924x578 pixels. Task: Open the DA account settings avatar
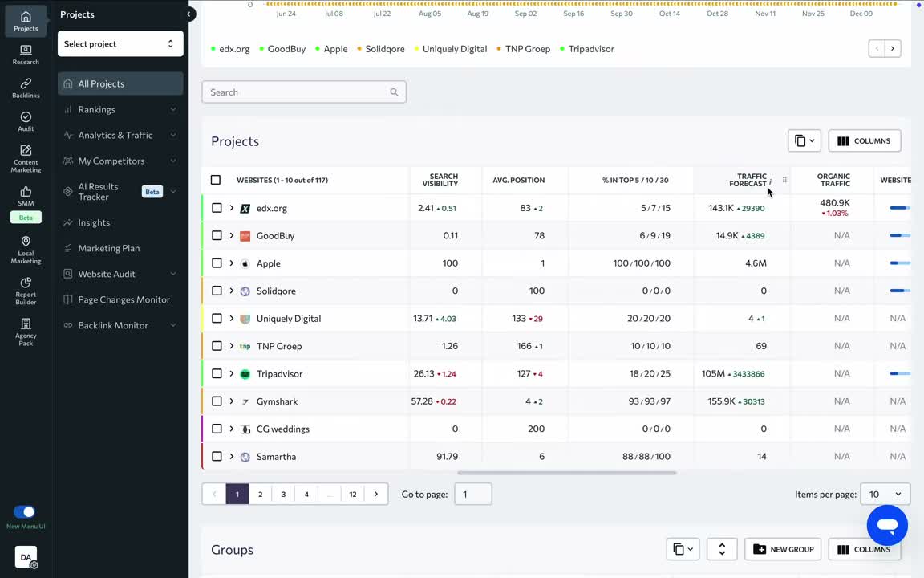[x=26, y=557]
